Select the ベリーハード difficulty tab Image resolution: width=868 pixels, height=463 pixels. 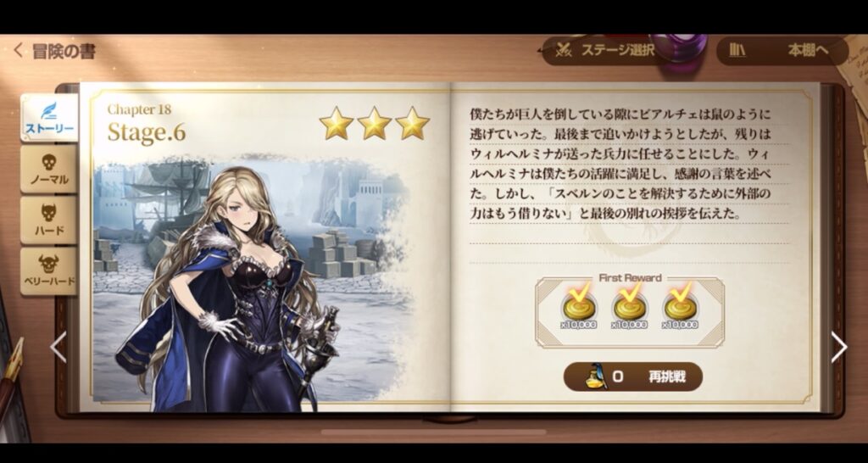click(x=49, y=271)
